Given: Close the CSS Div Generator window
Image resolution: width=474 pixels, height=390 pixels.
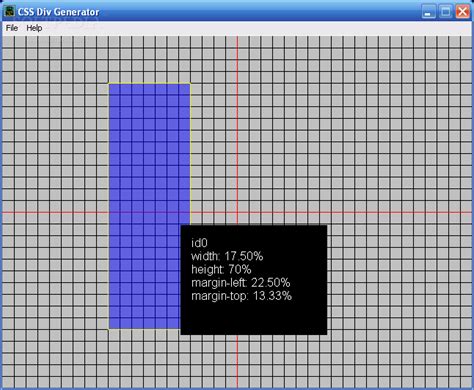Looking at the screenshot, I should click(x=463, y=12).
